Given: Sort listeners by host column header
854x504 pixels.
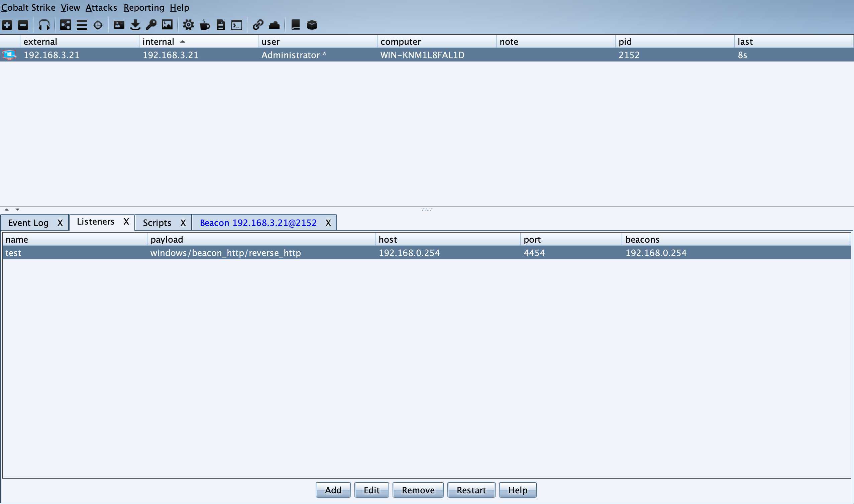Looking at the screenshot, I should pyautogui.click(x=448, y=240).
